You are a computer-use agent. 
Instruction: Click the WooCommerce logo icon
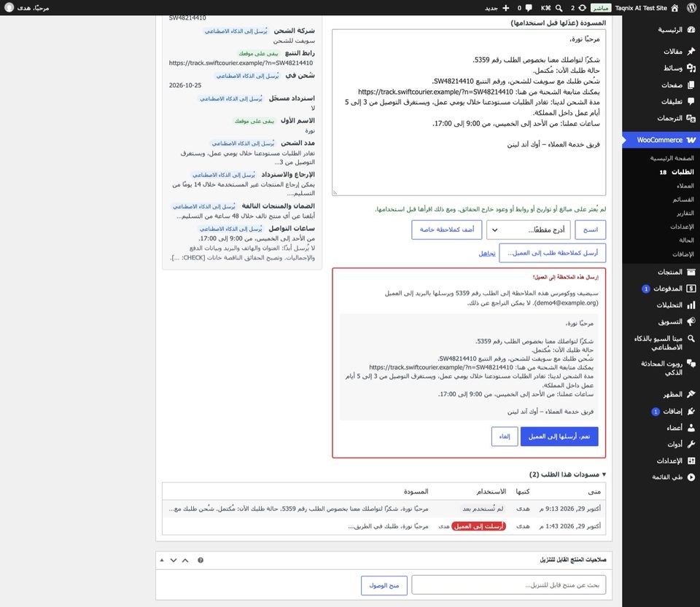tap(691, 140)
